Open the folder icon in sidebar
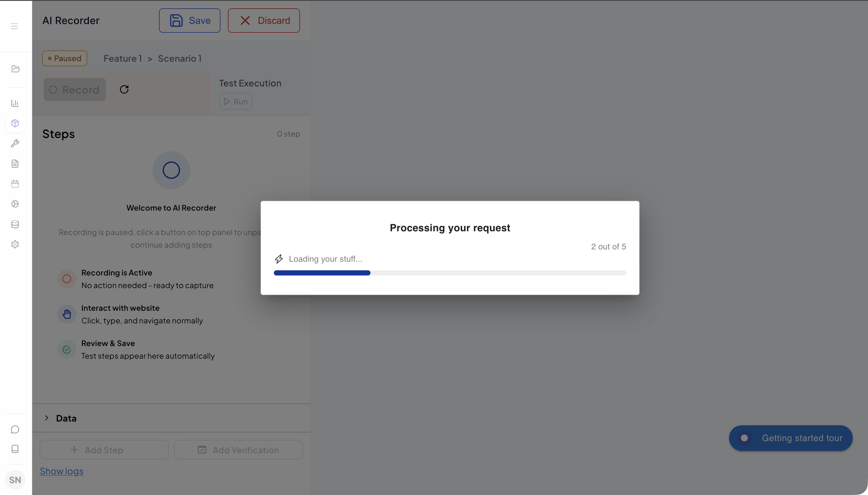 (x=15, y=69)
